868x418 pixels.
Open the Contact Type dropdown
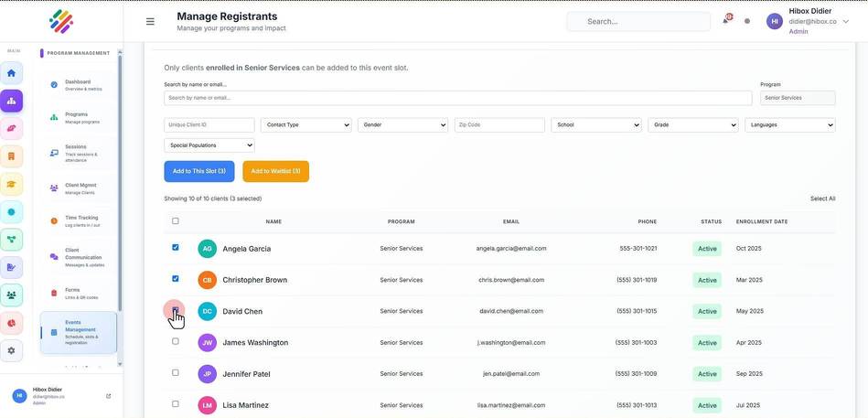(x=306, y=125)
